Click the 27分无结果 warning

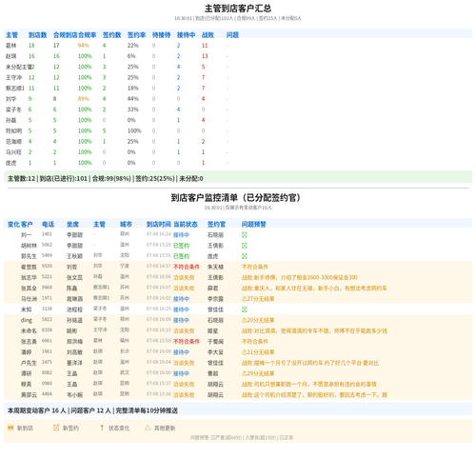(258, 299)
